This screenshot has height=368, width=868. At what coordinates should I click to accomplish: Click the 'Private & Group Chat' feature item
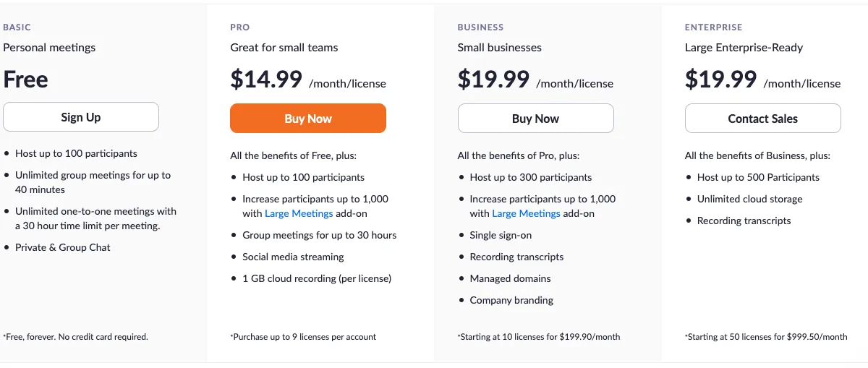[x=63, y=247]
